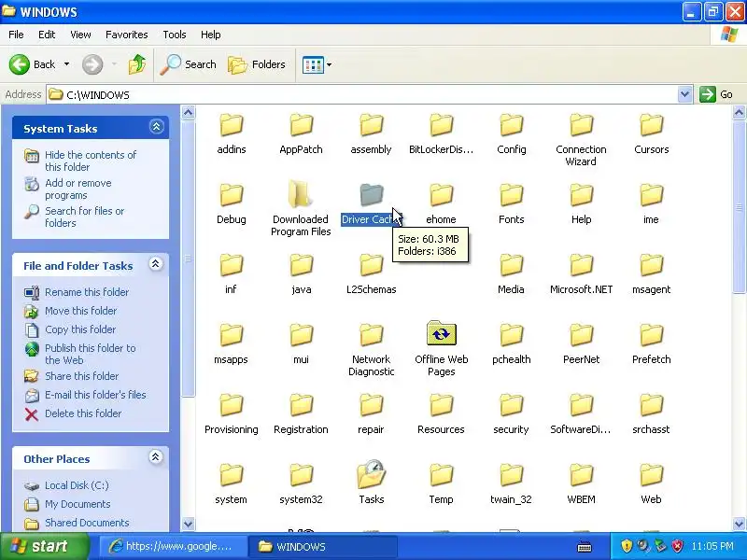Collapse the File and Folder Tasks panel

156,264
